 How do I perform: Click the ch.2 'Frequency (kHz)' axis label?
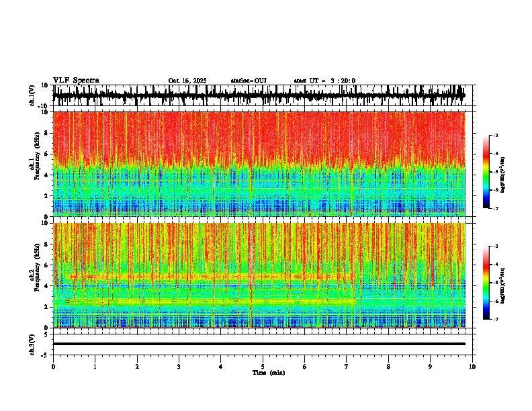click(38, 267)
